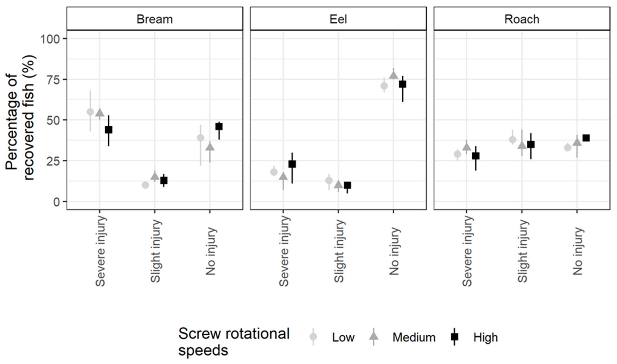Click the Low legend circle marker

tap(313, 337)
